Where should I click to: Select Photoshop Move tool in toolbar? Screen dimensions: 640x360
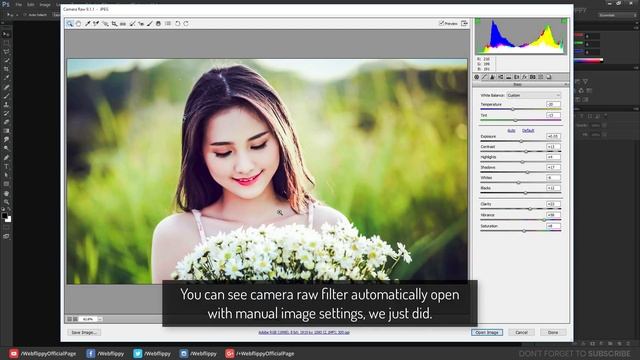tap(6, 34)
